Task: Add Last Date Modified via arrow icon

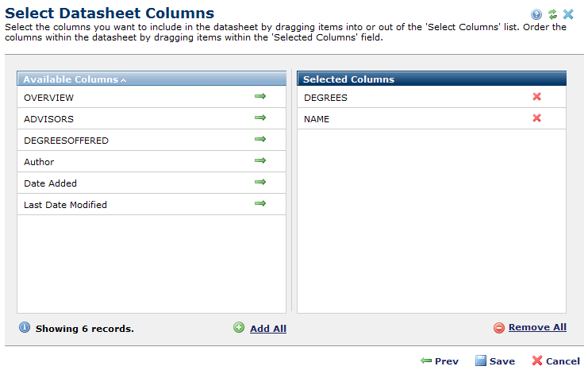Action: (259, 204)
